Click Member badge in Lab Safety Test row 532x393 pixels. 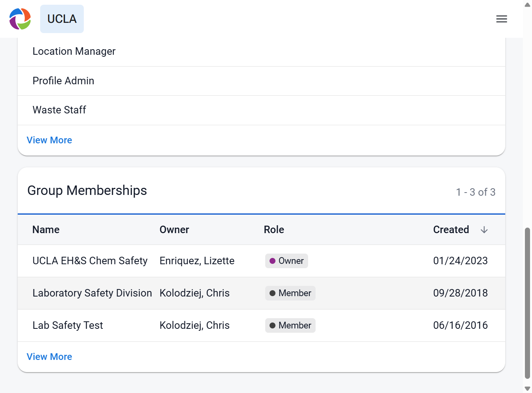(290, 325)
